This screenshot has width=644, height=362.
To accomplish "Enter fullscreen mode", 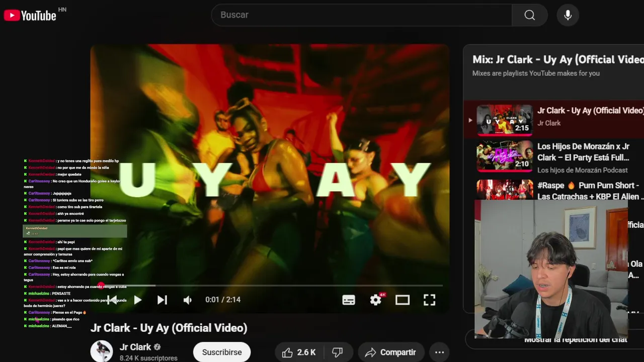I will pos(429,300).
